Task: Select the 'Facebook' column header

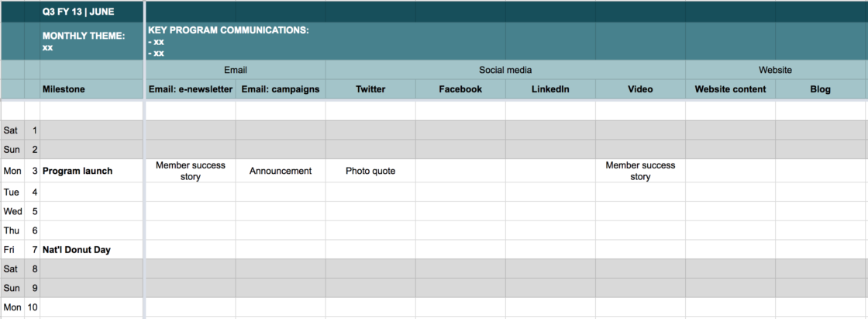Action: (x=460, y=88)
